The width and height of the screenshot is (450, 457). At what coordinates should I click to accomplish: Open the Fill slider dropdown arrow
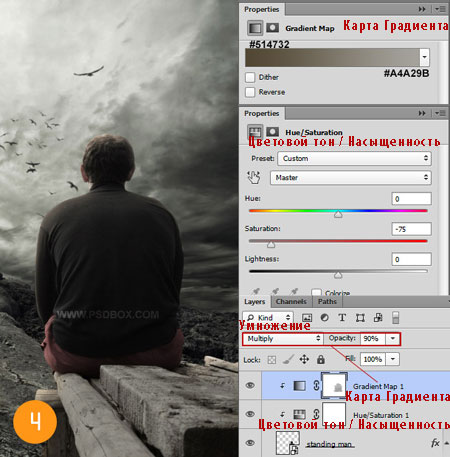coord(393,359)
